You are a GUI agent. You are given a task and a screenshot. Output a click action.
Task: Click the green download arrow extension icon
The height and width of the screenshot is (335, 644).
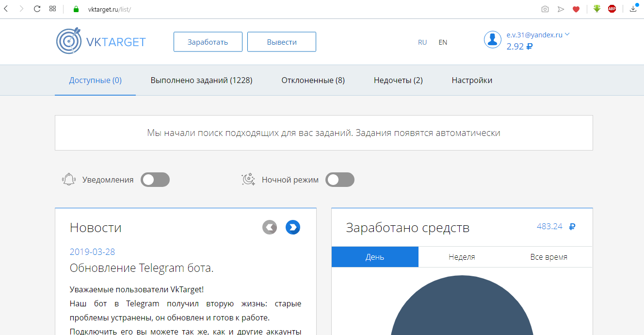[597, 9]
